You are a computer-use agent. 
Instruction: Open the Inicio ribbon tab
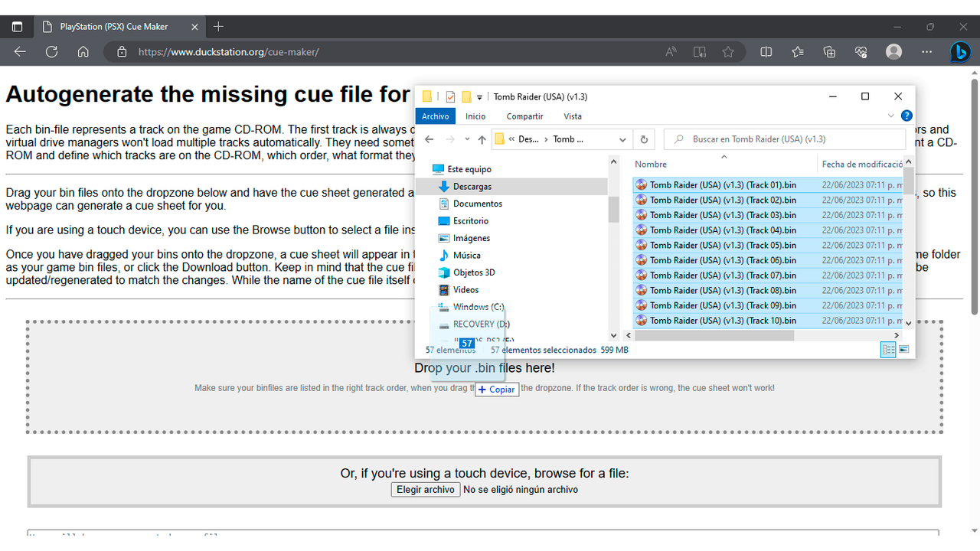coord(475,116)
